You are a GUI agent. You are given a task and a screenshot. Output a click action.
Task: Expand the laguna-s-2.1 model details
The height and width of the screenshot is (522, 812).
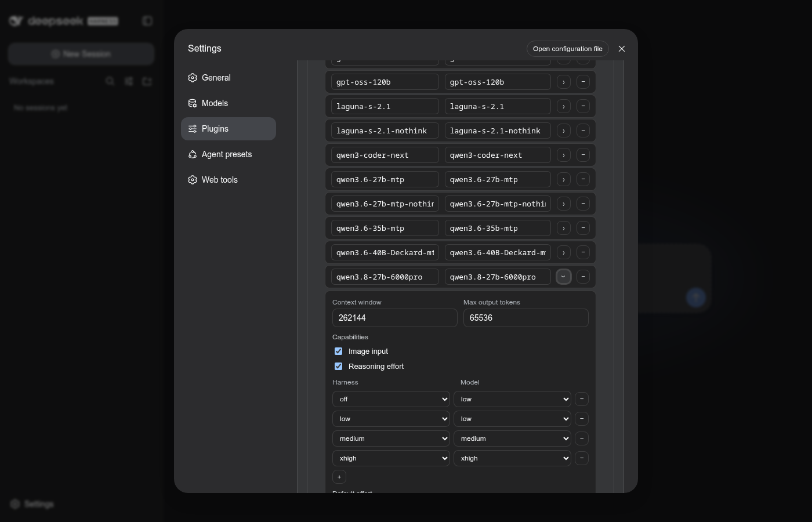click(563, 107)
